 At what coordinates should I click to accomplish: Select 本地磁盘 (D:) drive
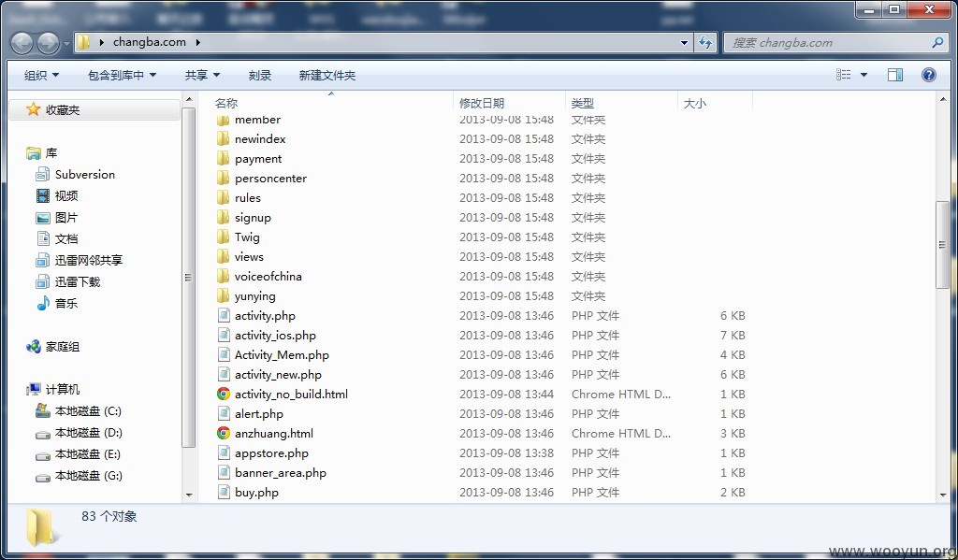pyautogui.click(x=89, y=432)
